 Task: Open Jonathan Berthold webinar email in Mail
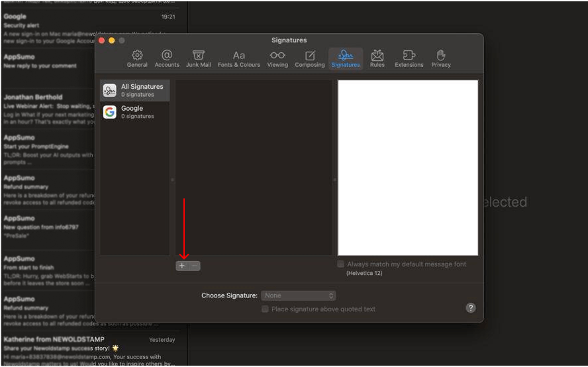[x=49, y=109]
